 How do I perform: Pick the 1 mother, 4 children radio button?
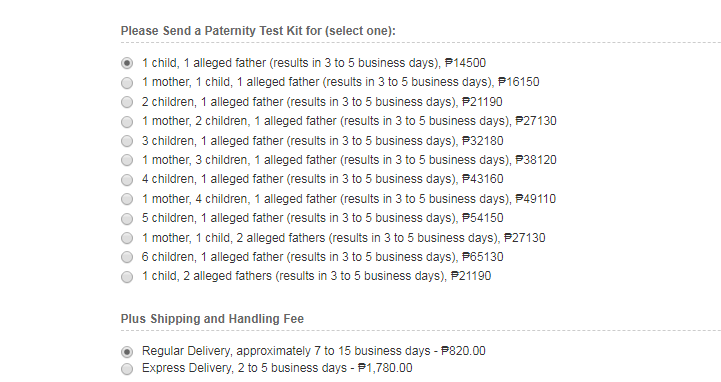[127, 199]
